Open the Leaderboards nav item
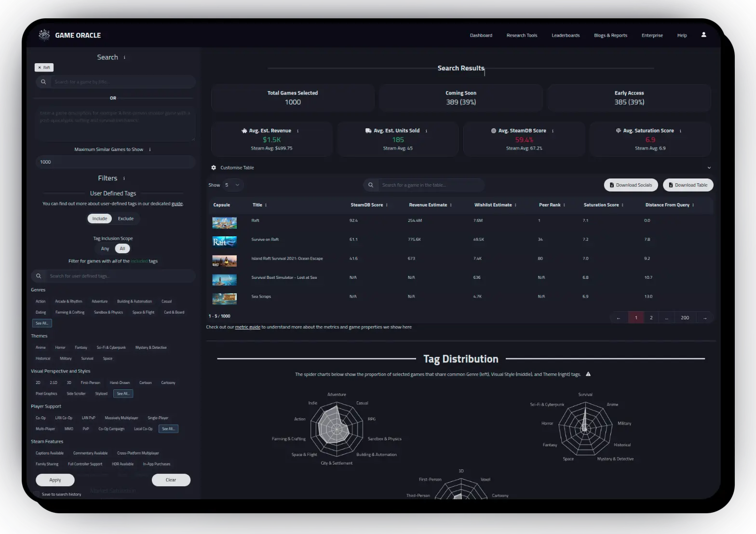This screenshot has height=534, width=756. [x=566, y=35]
